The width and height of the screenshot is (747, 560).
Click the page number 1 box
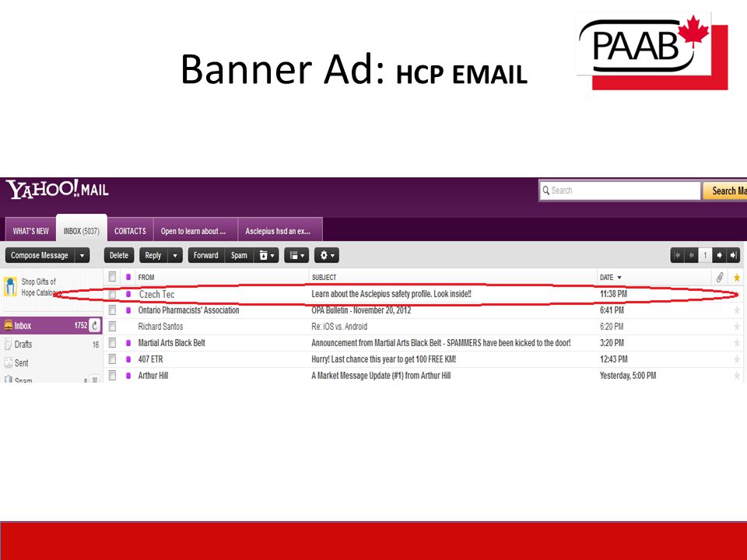[x=705, y=256]
